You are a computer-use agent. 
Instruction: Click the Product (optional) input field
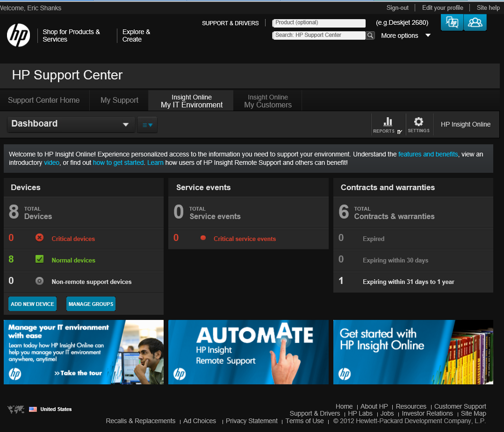tap(319, 23)
